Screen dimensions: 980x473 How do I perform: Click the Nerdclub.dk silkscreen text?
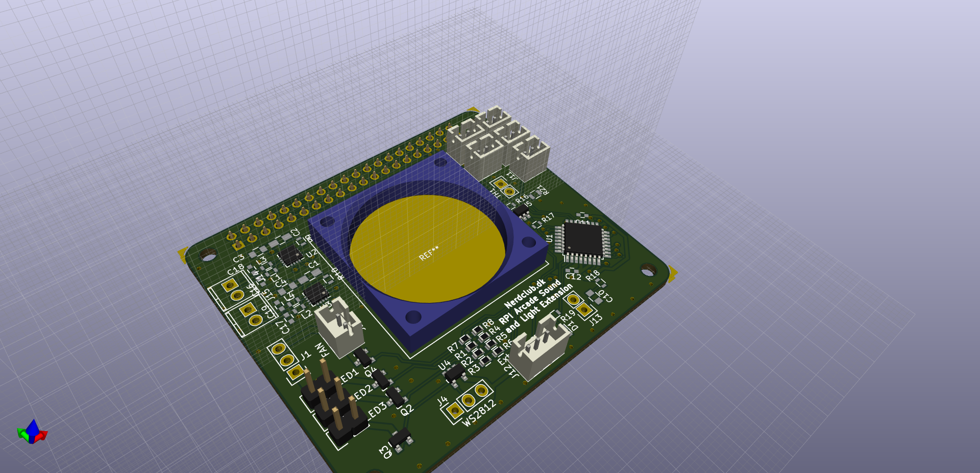(524, 294)
